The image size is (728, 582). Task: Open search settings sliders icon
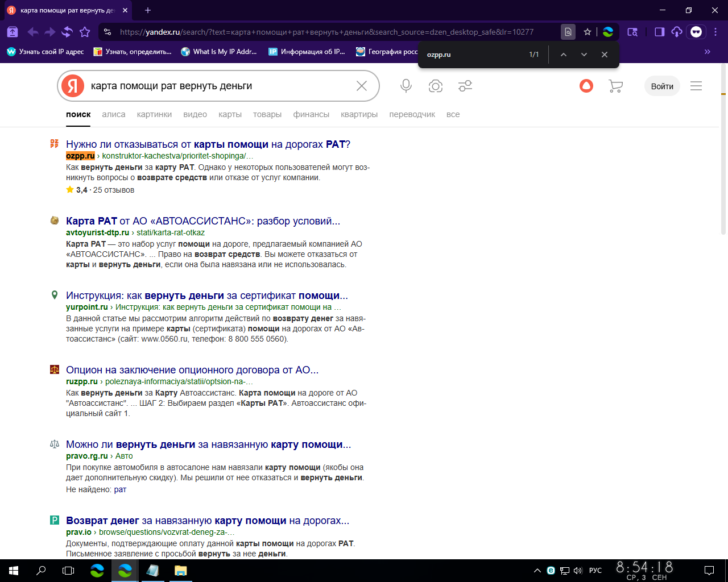coord(465,86)
